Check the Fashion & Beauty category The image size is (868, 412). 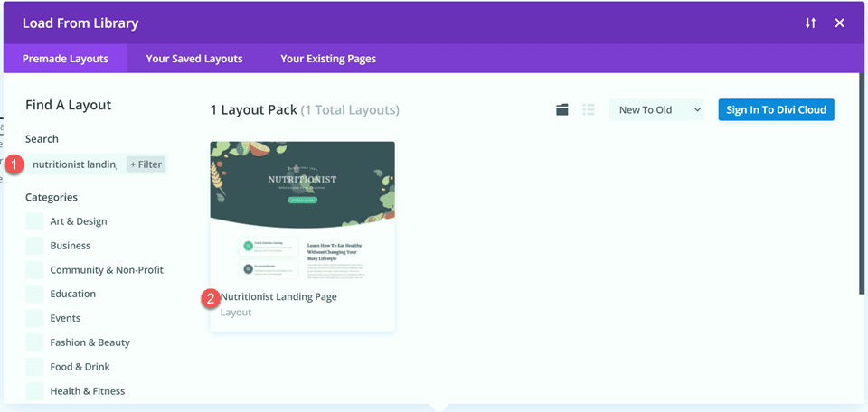tap(34, 342)
